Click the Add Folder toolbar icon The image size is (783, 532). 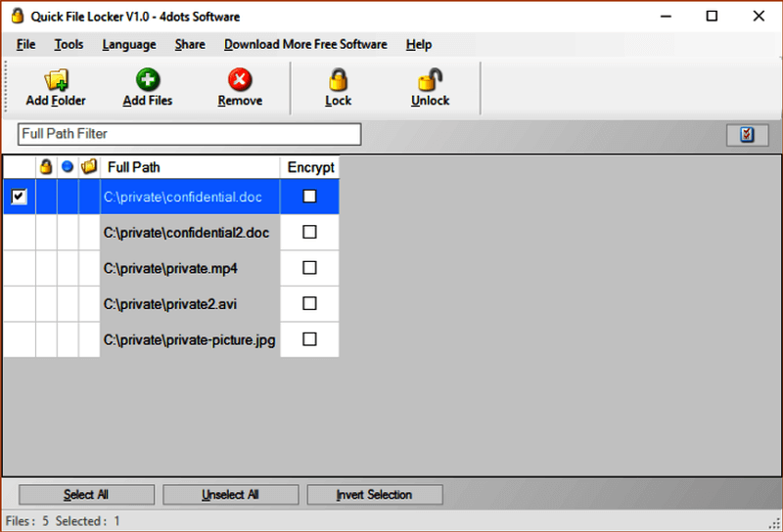coord(56,80)
